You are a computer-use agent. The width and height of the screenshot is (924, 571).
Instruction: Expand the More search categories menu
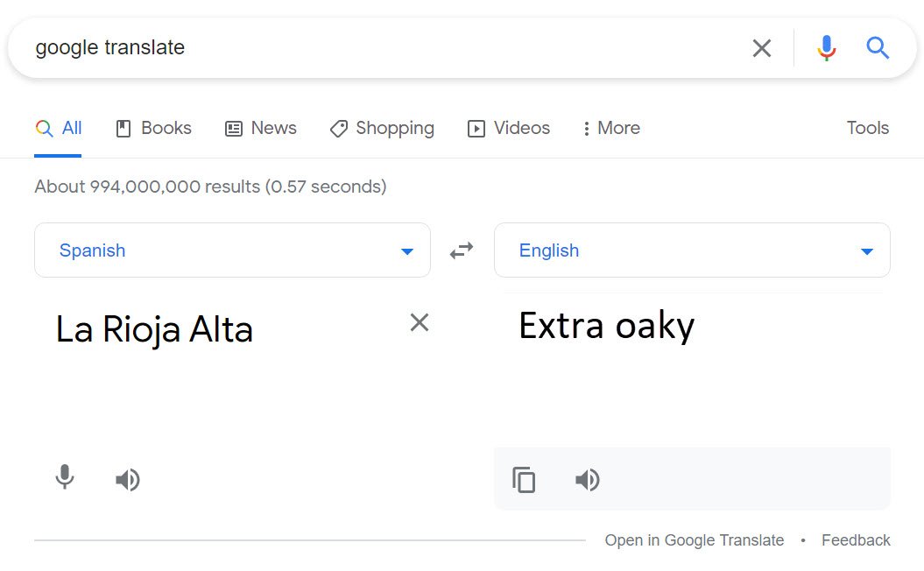point(611,128)
